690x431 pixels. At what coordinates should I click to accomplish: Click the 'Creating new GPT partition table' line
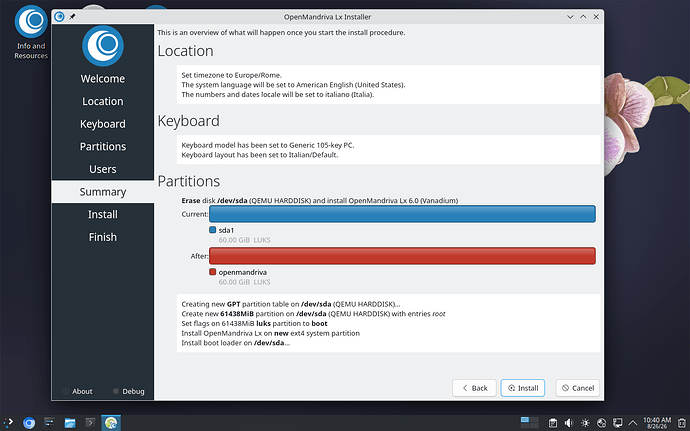click(x=291, y=304)
